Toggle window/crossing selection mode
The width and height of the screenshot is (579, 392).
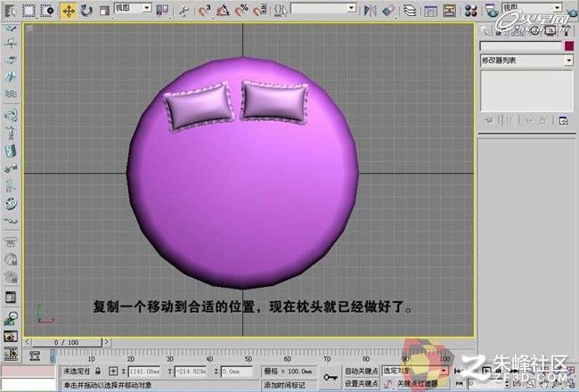coord(47,10)
